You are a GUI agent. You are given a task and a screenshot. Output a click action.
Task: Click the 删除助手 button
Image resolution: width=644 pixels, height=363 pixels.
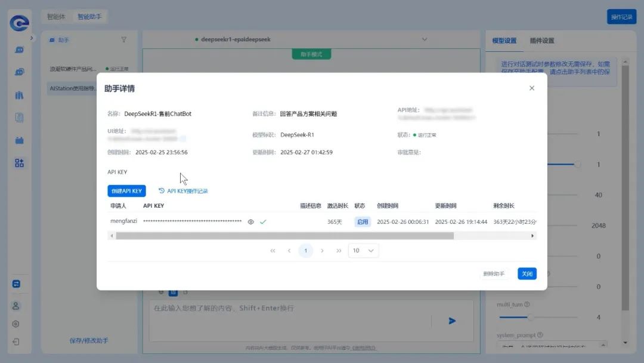(494, 274)
